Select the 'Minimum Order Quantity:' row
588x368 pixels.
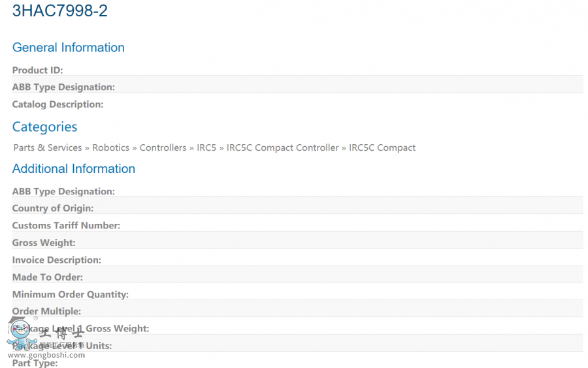click(70, 294)
